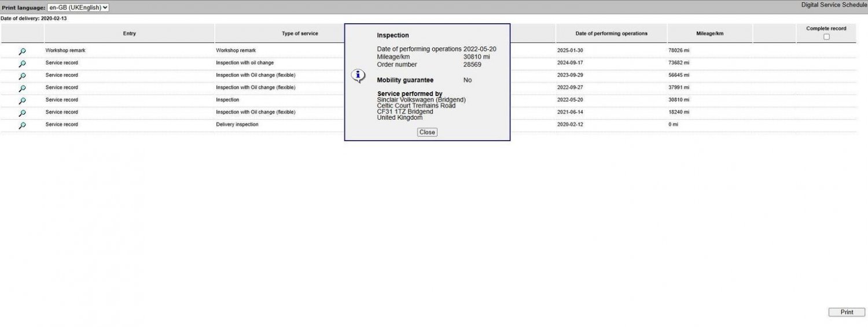The width and height of the screenshot is (868, 327).
Task: View details of the 2023-09-29 service entry
Action: coord(22,76)
